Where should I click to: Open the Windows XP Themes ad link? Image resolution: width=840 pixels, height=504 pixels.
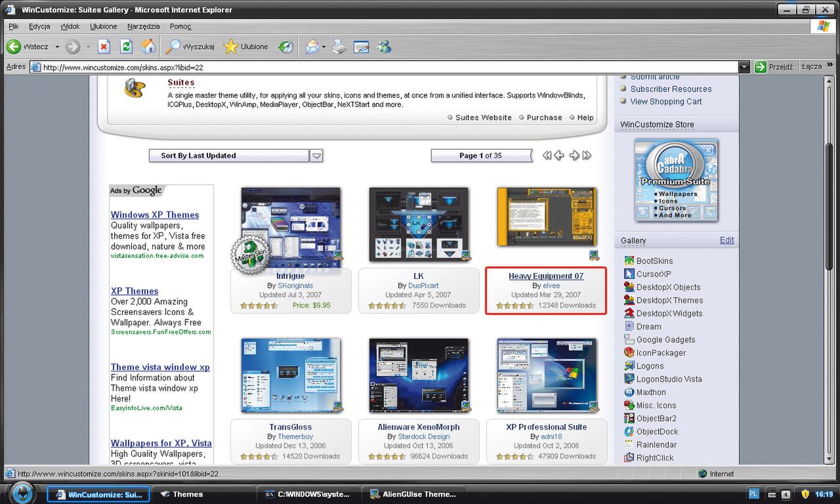point(155,215)
